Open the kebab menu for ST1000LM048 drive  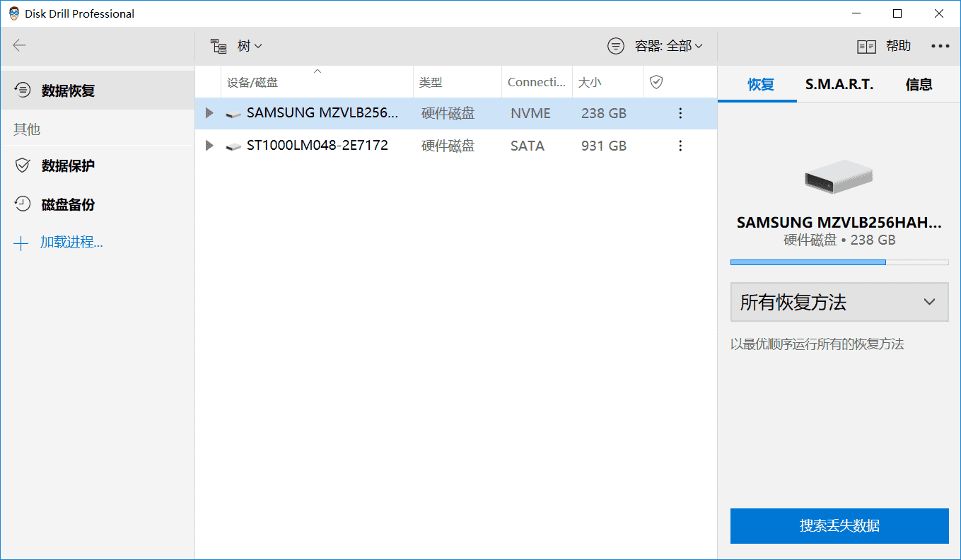[680, 146]
